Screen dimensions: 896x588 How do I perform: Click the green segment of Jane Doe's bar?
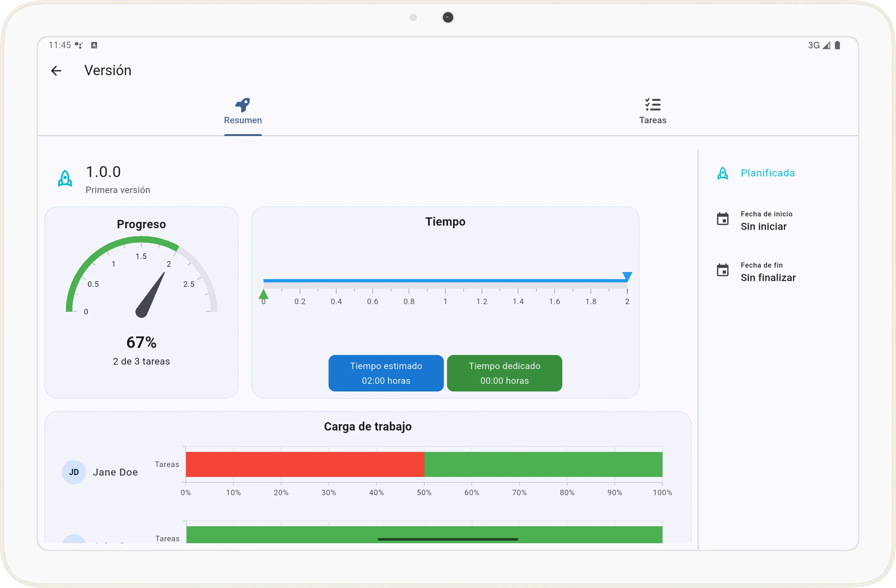(543, 464)
